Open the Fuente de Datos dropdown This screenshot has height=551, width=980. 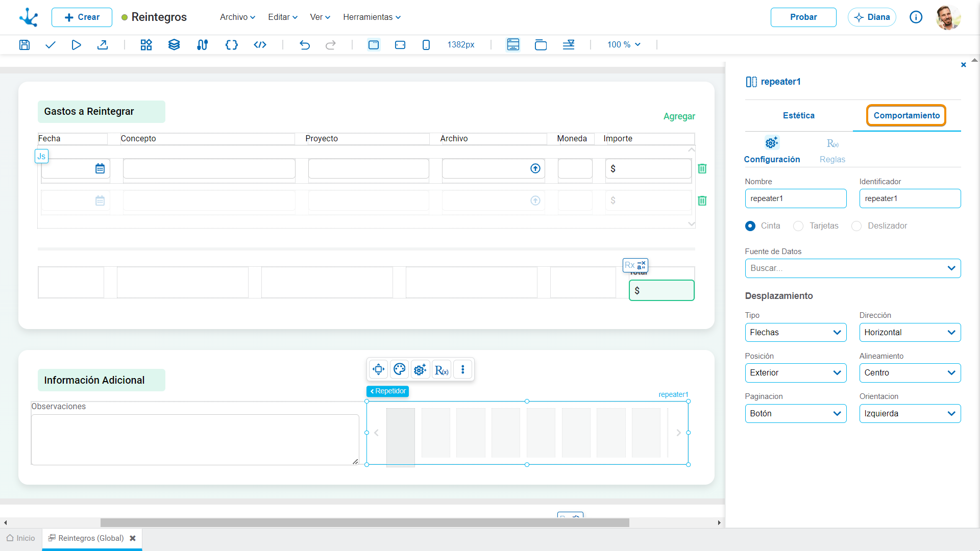tap(852, 268)
